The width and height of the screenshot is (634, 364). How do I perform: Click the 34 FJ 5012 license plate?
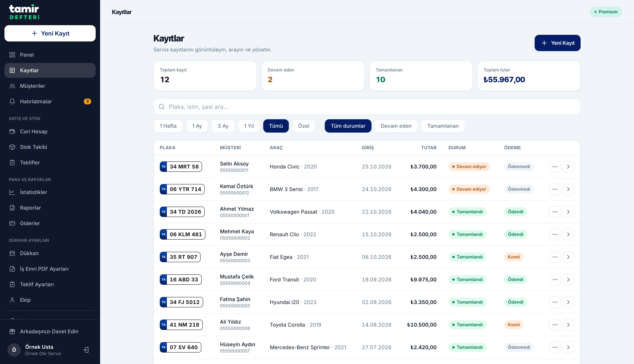pos(181,302)
